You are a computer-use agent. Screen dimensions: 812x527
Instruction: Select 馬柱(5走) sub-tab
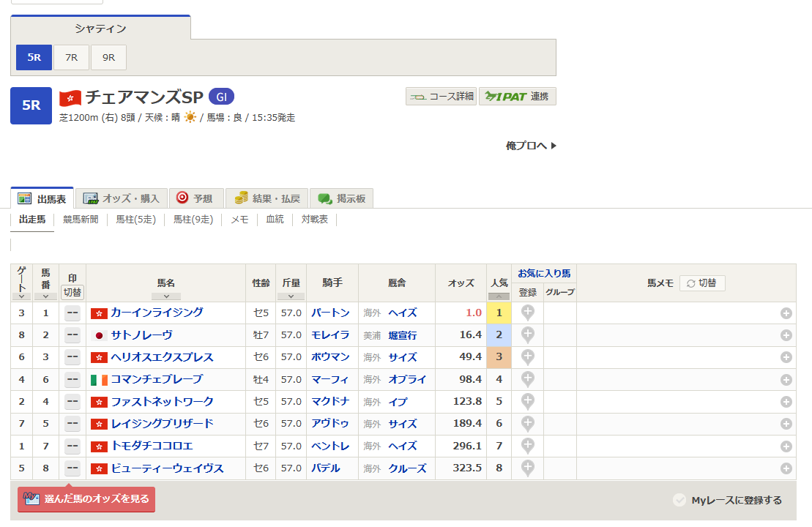coord(135,220)
